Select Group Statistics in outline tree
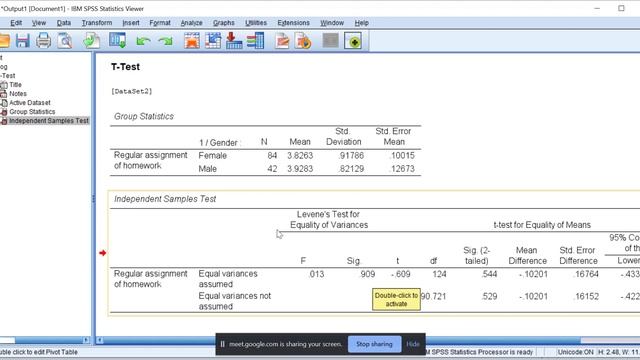This screenshot has height=360, width=640. pyautogui.click(x=32, y=112)
